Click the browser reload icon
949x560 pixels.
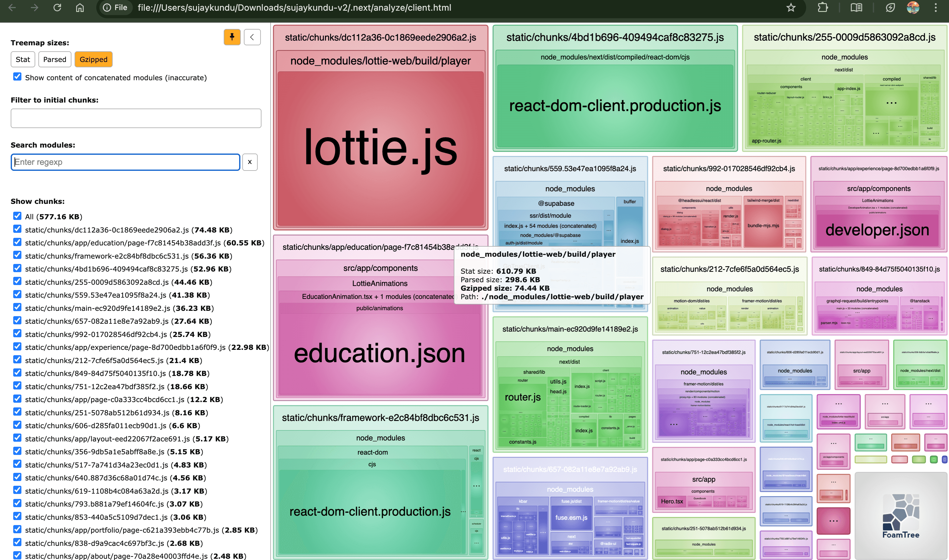point(57,8)
